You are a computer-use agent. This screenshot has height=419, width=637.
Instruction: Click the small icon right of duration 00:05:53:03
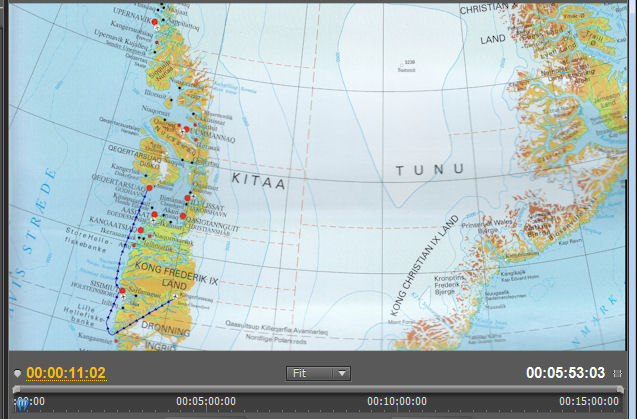point(617,374)
